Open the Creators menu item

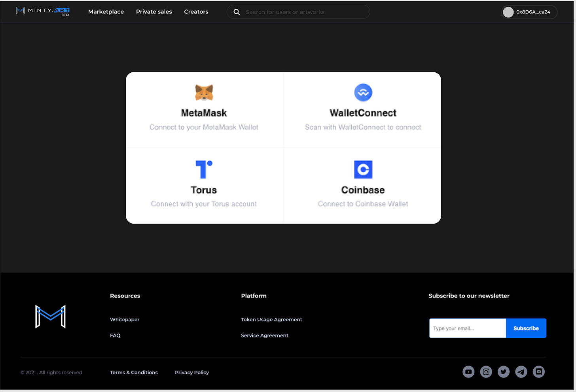coord(196,12)
